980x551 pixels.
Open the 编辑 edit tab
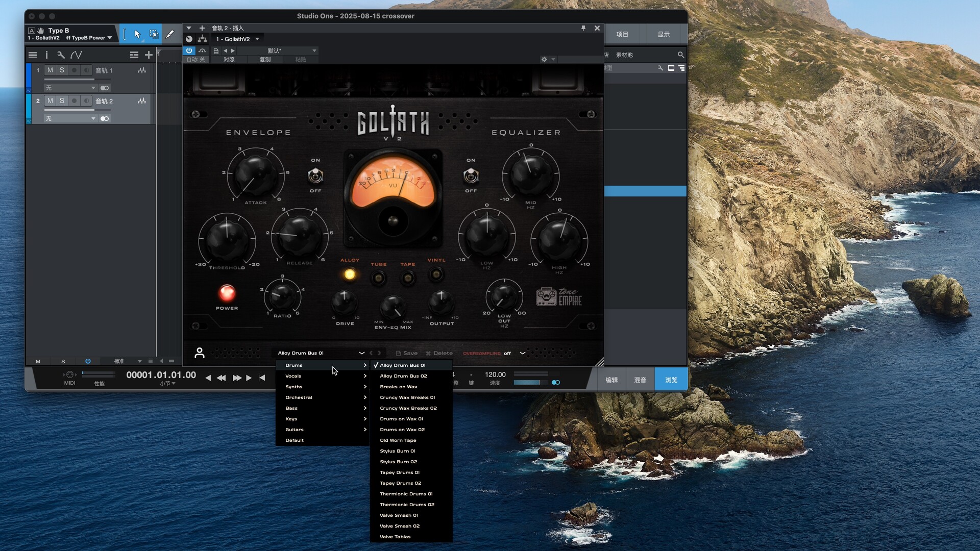[611, 380]
